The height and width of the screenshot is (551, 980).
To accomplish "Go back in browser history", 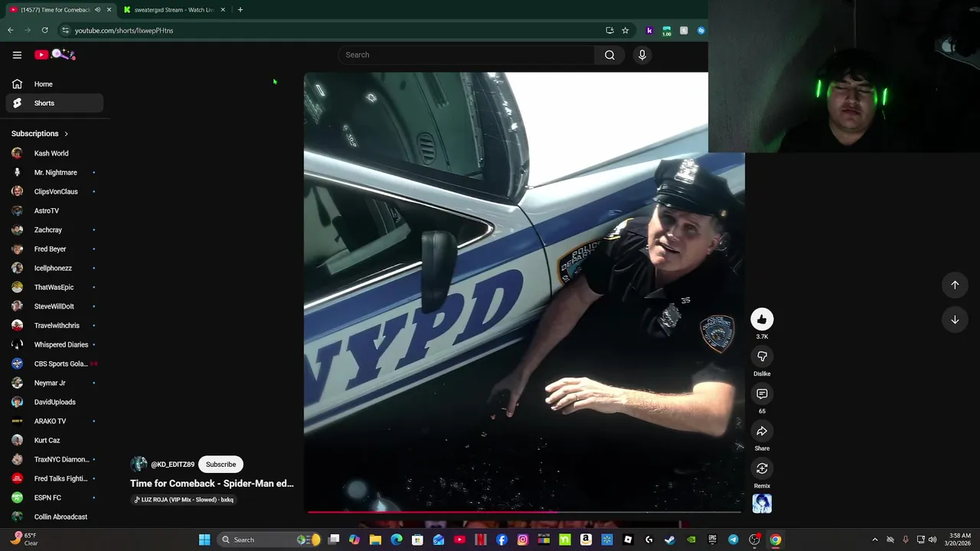I will 10,31.
